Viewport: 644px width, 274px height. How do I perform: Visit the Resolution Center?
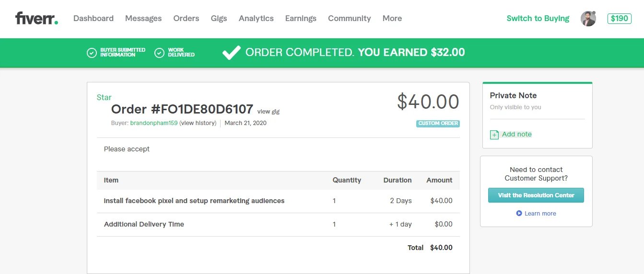(536, 195)
